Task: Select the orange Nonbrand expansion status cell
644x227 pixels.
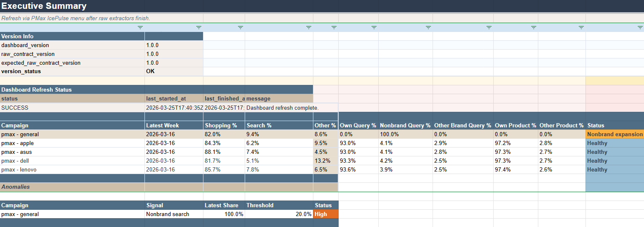Action: coord(615,135)
